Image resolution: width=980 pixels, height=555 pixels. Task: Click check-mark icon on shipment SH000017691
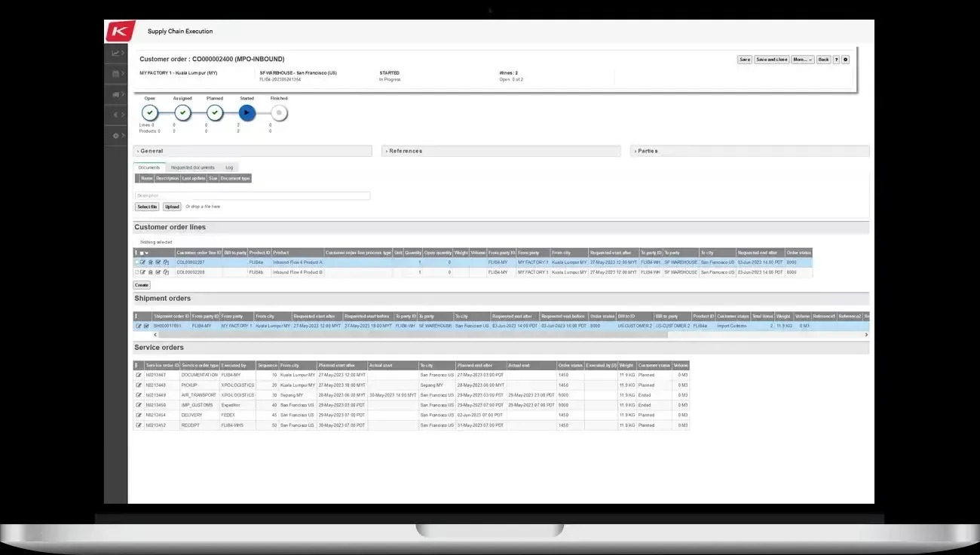146,326
